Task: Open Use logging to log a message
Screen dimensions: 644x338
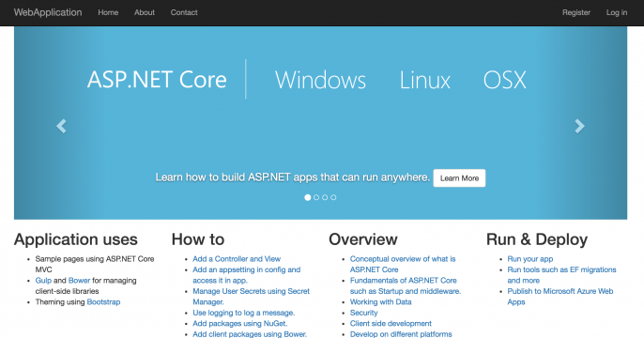Action: pyautogui.click(x=243, y=313)
